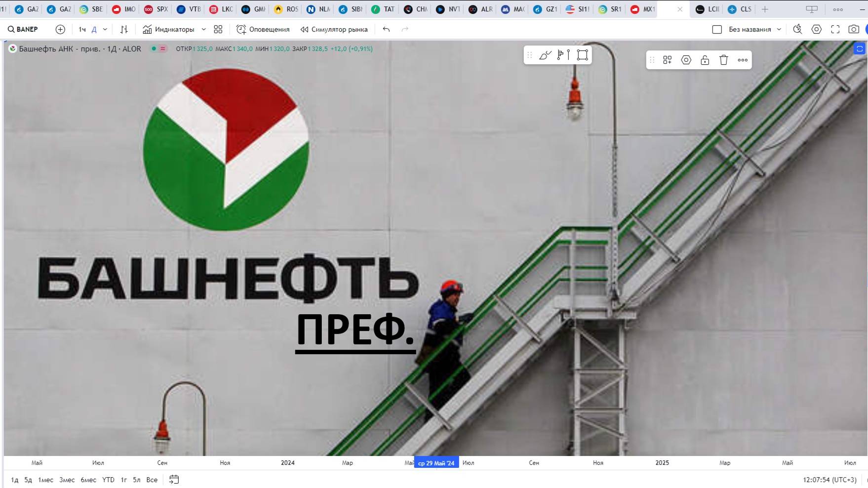868x488 pixels.
Task: Open the Индикаторы indicators dialog
Action: tap(168, 29)
